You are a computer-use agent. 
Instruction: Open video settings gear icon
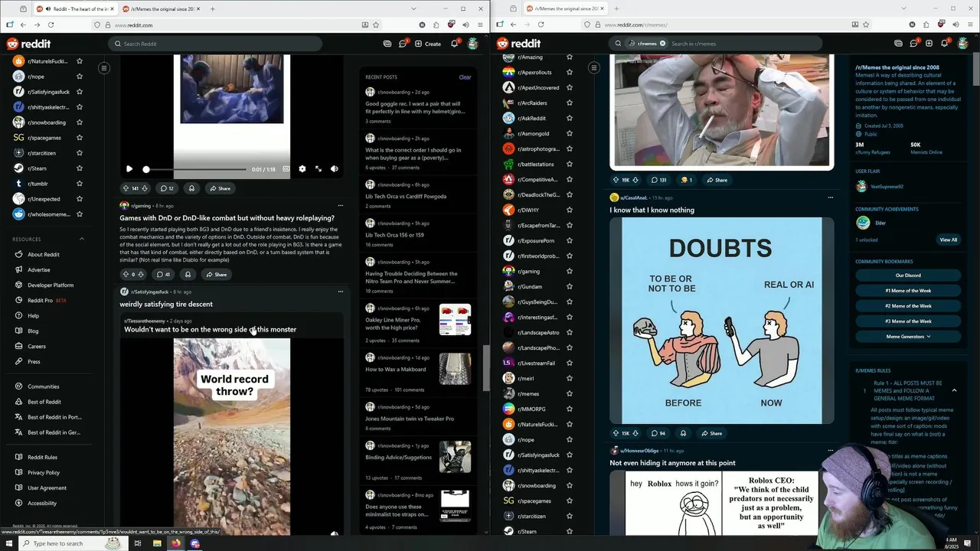pyautogui.click(x=302, y=169)
